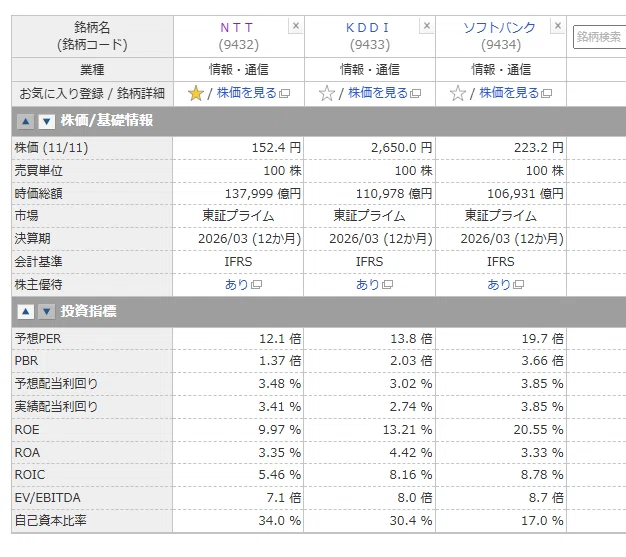Click external-link icon beside ソフトバンク 株価を見る
Viewport: 626px width, 557px height.
(547, 93)
